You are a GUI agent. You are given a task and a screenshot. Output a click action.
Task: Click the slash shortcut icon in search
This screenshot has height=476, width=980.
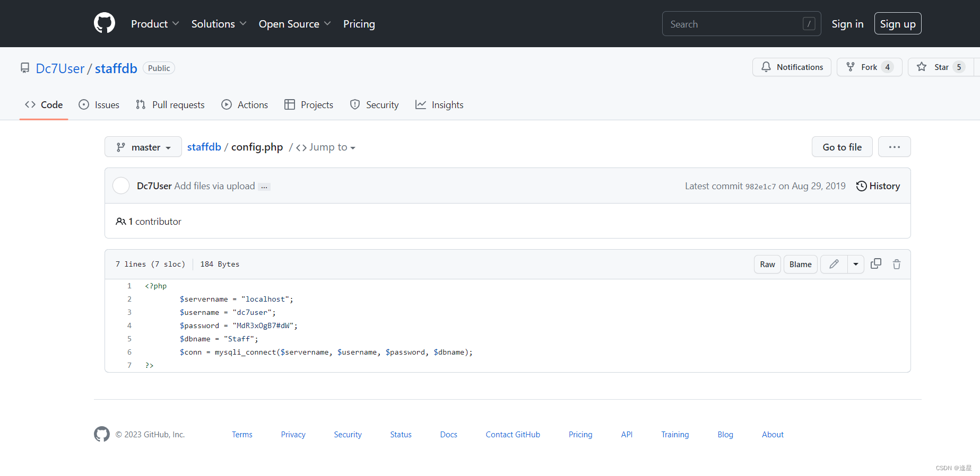(x=809, y=24)
